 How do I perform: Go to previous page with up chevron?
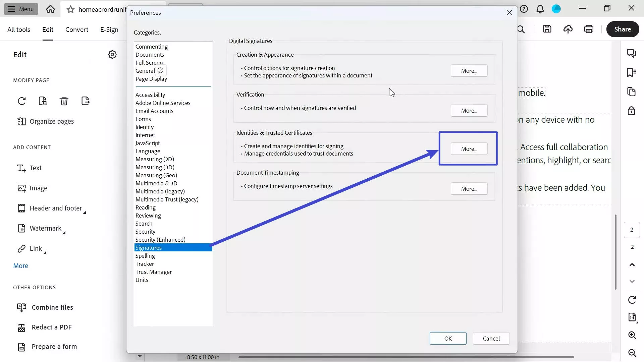tap(632, 265)
